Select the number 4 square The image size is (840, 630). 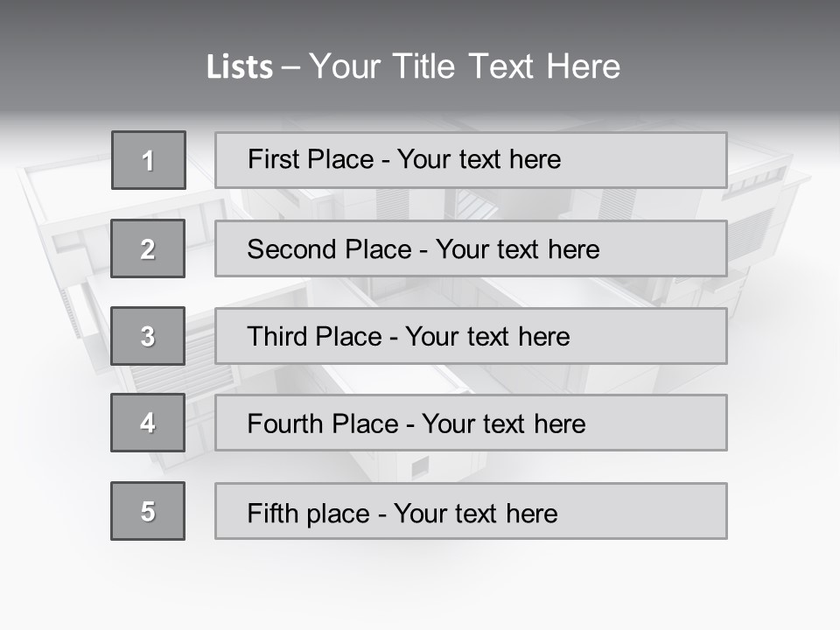(148, 423)
